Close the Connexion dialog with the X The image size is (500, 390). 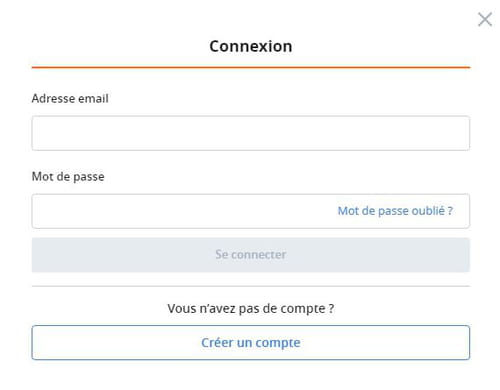click(x=485, y=19)
